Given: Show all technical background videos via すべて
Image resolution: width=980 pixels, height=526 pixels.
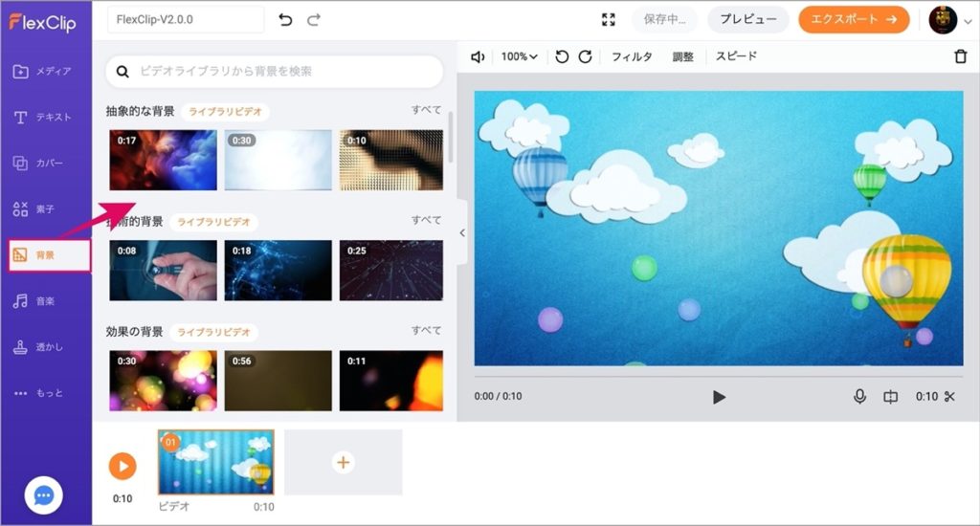Looking at the screenshot, I should [426, 221].
